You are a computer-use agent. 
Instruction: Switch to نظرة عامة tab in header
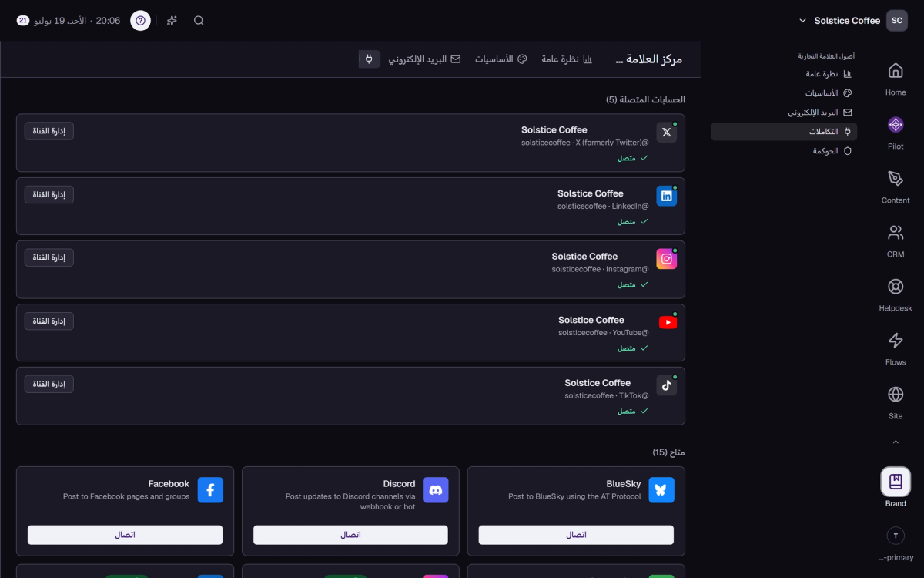(567, 59)
